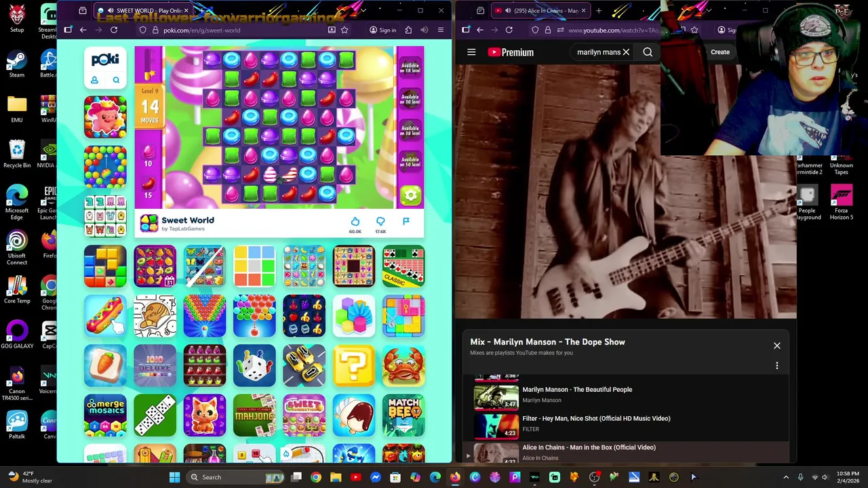868x488 pixels.
Task: Open the Windows Start menu
Action: 174,477
